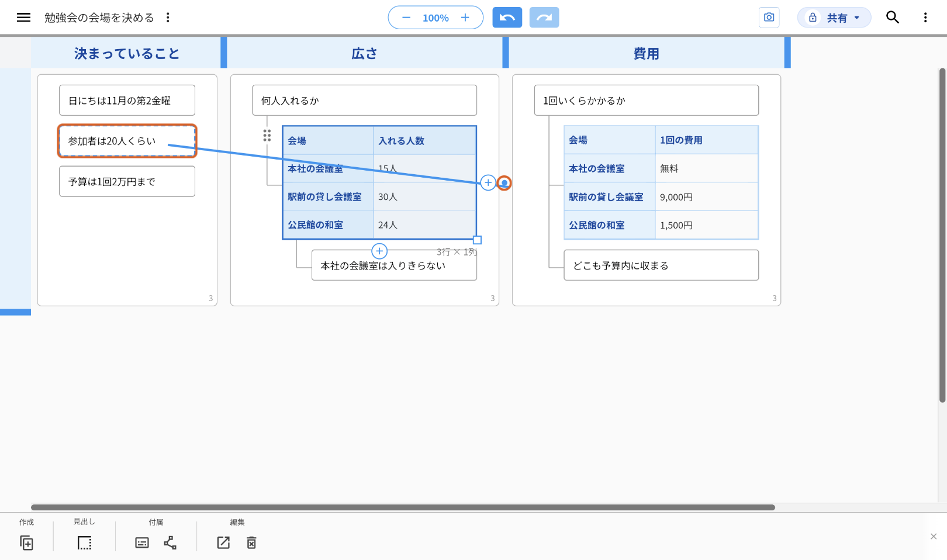Viewport: 947px width, 560px height.
Task: Zoom in with the plus button
Action: coord(465,18)
